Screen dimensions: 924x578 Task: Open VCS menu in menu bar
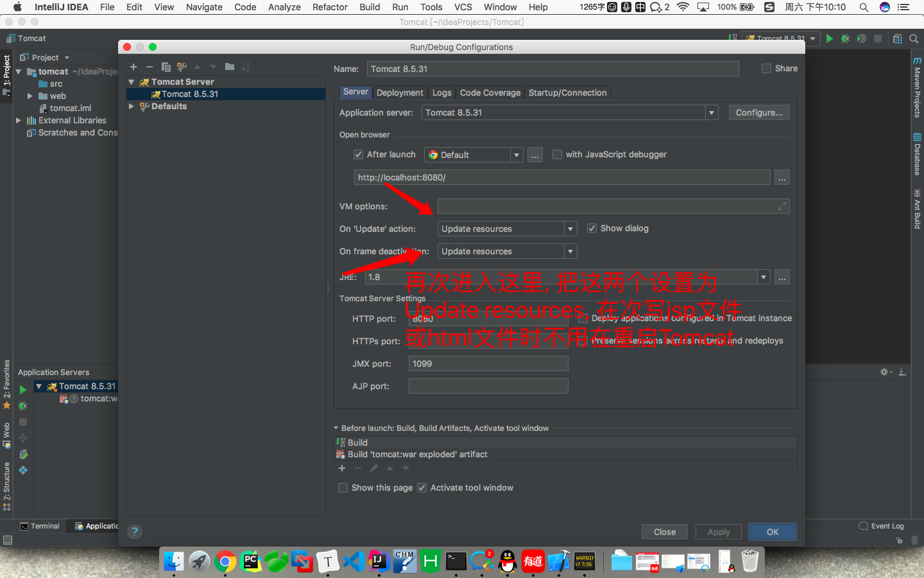[x=463, y=7]
